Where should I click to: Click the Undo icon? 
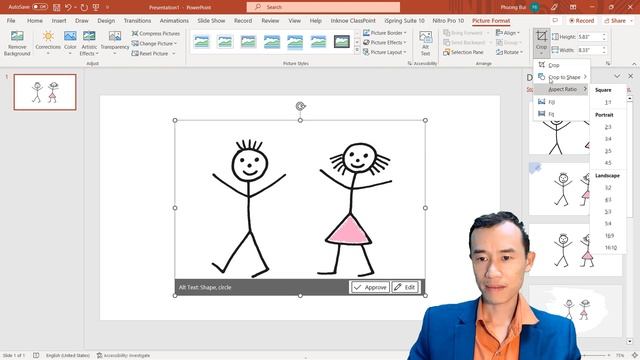(x=68, y=7)
